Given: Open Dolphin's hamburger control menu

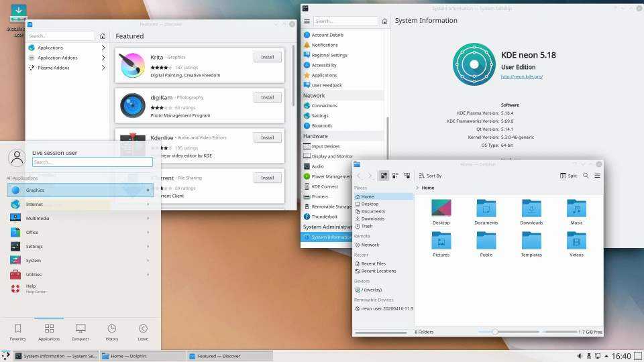Looking at the screenshot, I should click(597, 176).
